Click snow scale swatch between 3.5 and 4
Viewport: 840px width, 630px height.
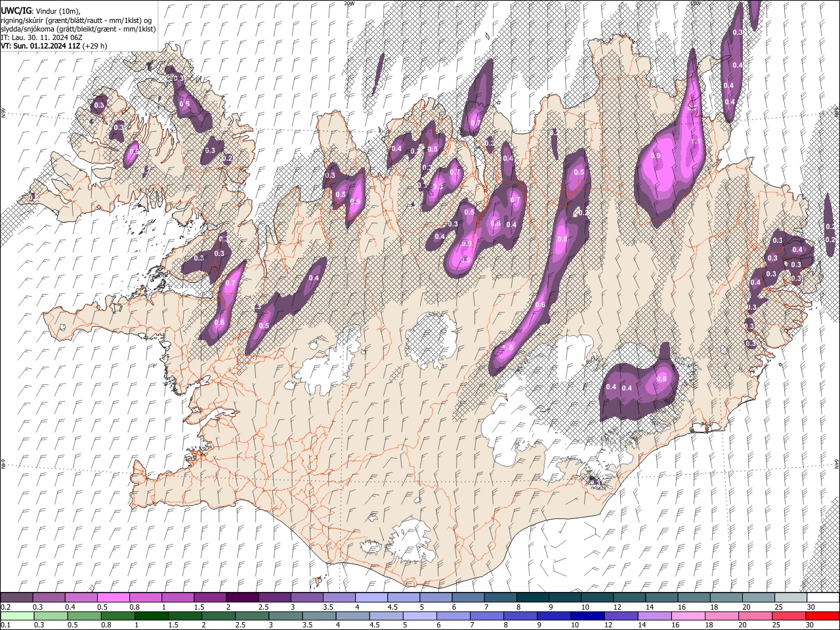pos(339,598)
